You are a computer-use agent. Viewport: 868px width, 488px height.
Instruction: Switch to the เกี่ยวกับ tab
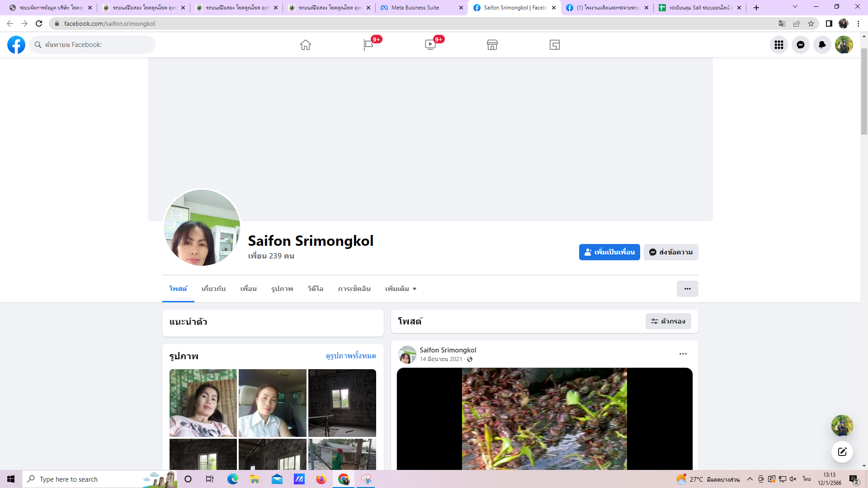[213, 289]
